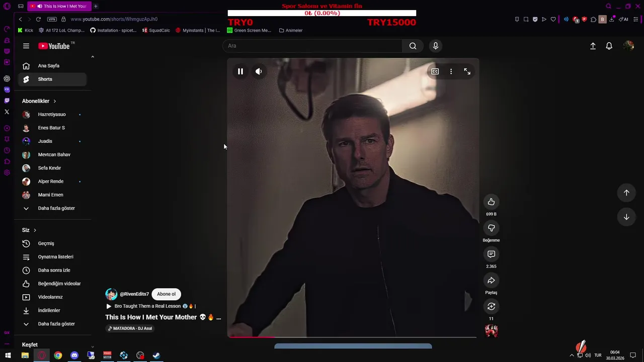Open Daha sonra izle list
644x362 pixels.
(x=52, y=270)
